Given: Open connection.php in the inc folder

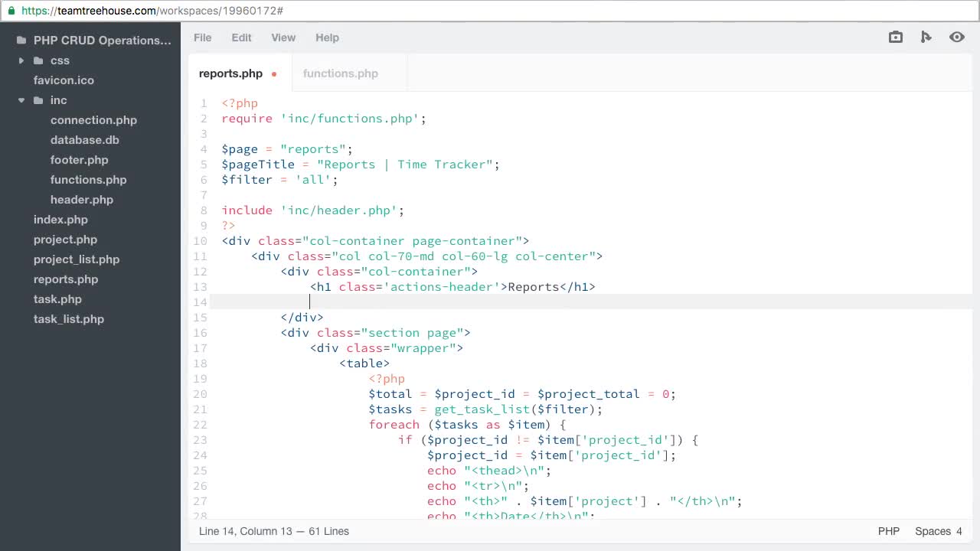Looking at the screenshot, I should (x=93, y=120).
